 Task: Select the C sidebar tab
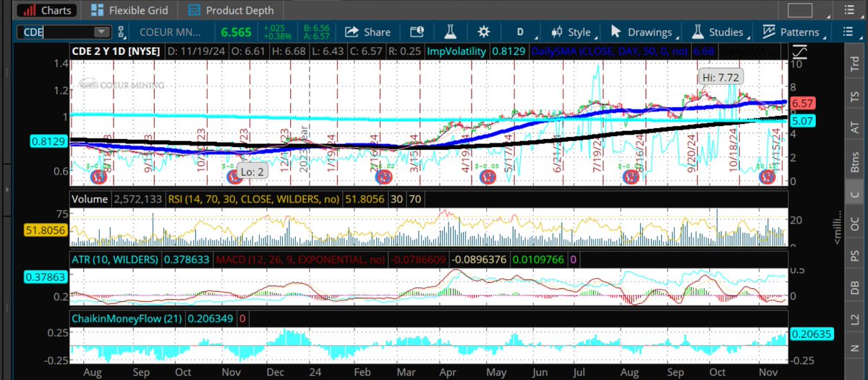pyautogui.click(x=855, y=195)
